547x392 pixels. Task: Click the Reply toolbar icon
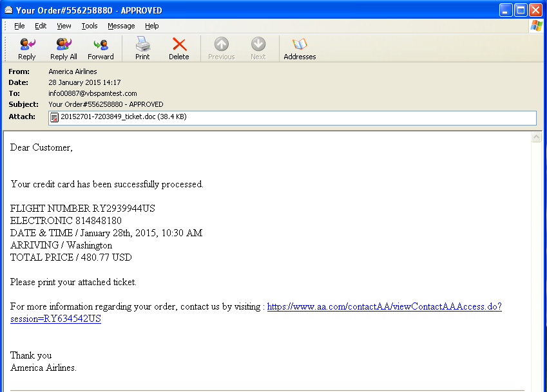click(27, 48)
